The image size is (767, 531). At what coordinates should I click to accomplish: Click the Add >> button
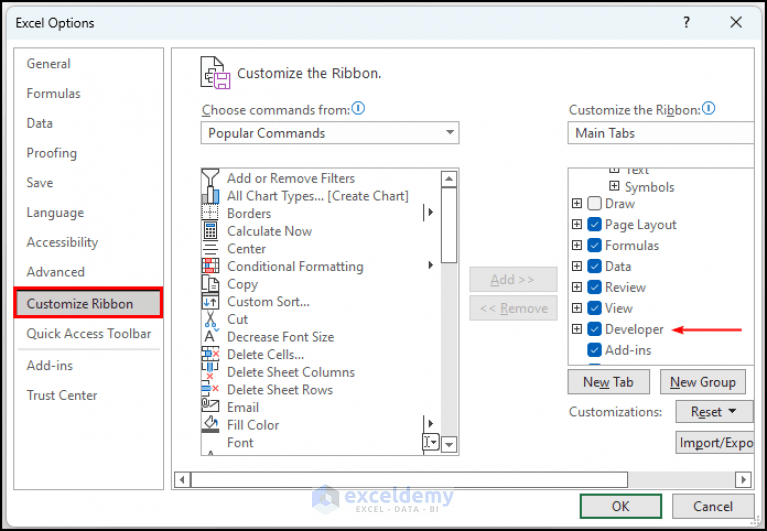point(513,279)
